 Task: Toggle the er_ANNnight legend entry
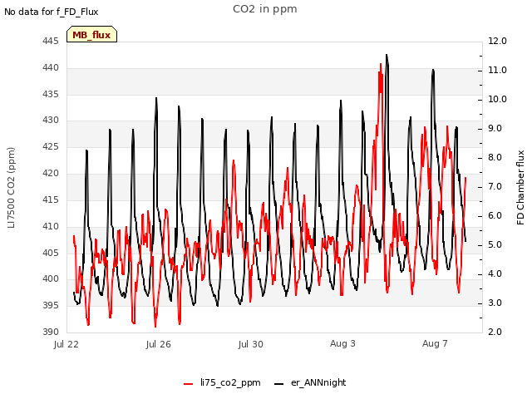(x=310, y=383)
